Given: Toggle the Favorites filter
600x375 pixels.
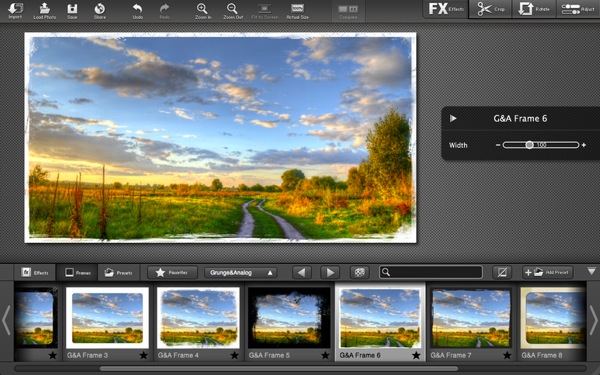Looking at the screenshot, I should (172, 272).
